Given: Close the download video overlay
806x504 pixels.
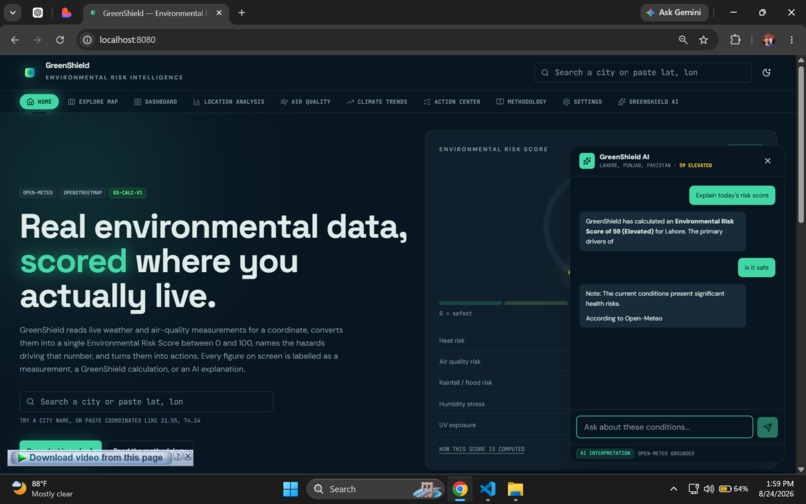Looking at the screenshot, I should pos(188,456).
